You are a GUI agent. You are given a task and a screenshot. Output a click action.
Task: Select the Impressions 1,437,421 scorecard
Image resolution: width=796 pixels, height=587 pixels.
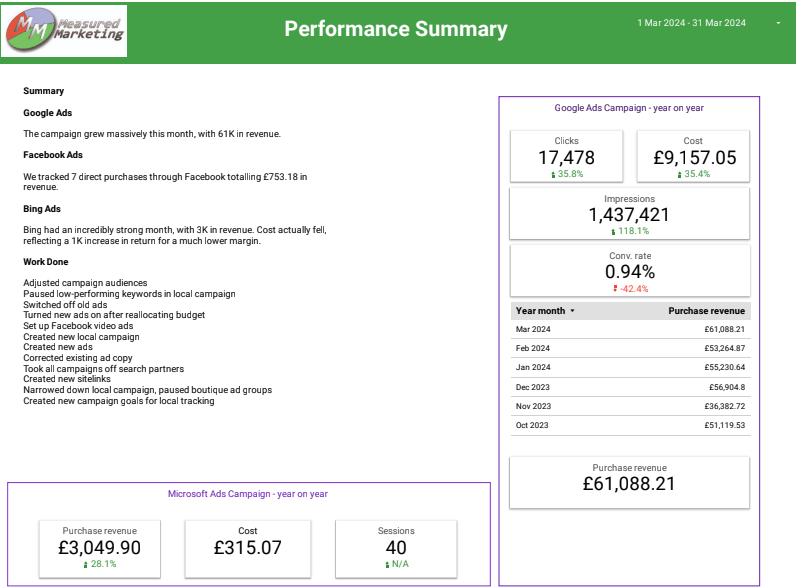point(629,214)
